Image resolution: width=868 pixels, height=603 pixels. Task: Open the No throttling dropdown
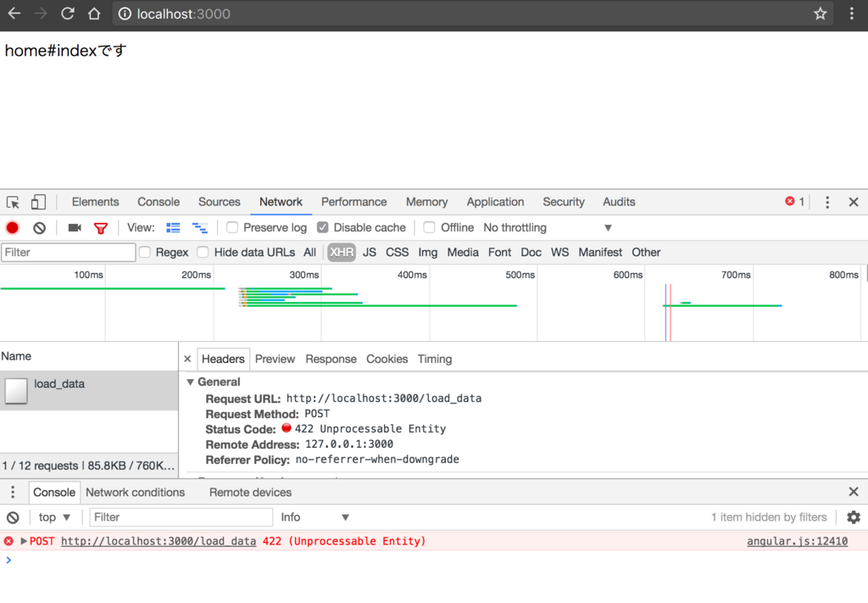pos(547,227)
